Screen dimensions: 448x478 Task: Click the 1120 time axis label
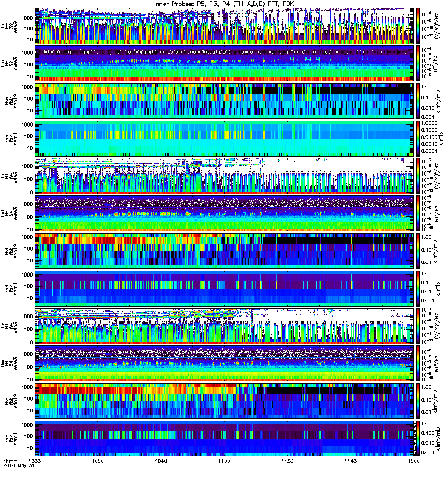(287, 461)
